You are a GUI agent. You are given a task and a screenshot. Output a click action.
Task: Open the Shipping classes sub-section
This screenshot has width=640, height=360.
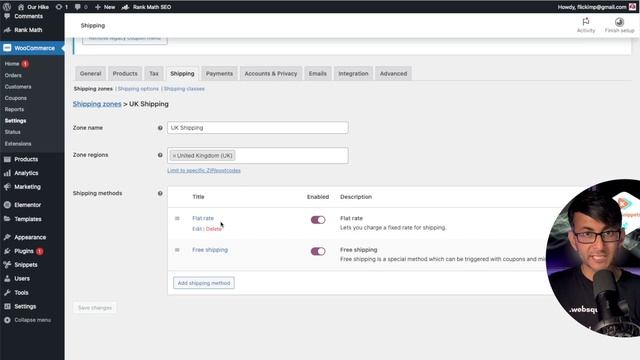coord(184,89)
